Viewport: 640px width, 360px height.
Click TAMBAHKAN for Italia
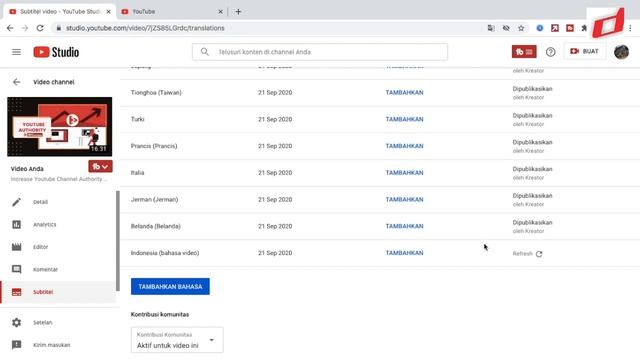[404, 173]
